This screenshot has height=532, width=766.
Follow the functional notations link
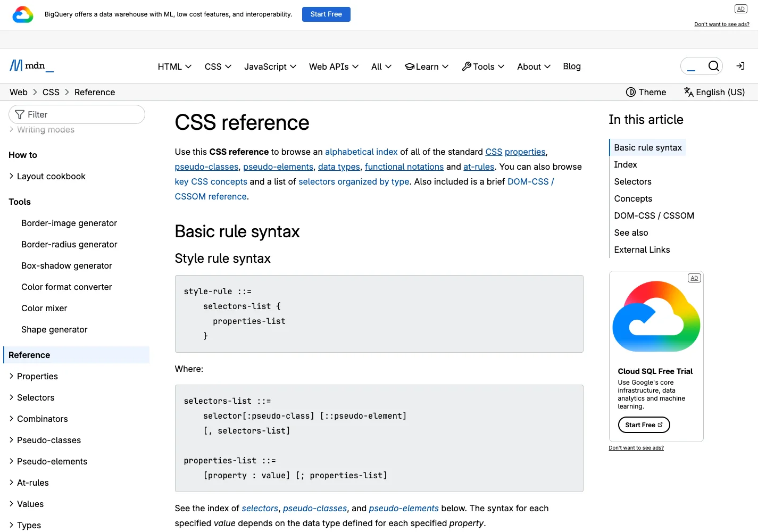point(404,167)
